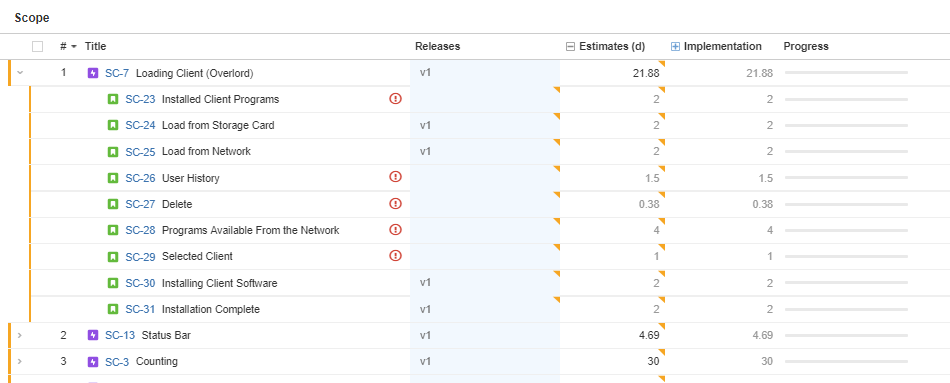Image resolution: width=950 pixels, height=383 pixels.
Task: Click the story icon beside SC-29
Action: [113, 256]
